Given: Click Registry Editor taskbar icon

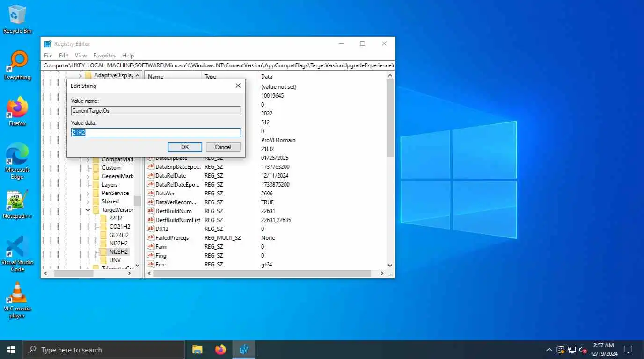Looking at the screenshot, I should [x=244, y=350].
